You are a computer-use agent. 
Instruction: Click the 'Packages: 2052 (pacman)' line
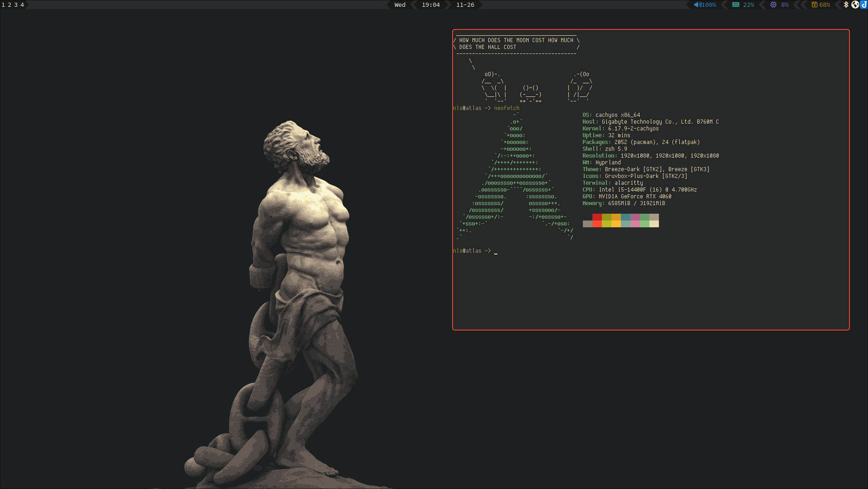(641, 142)
